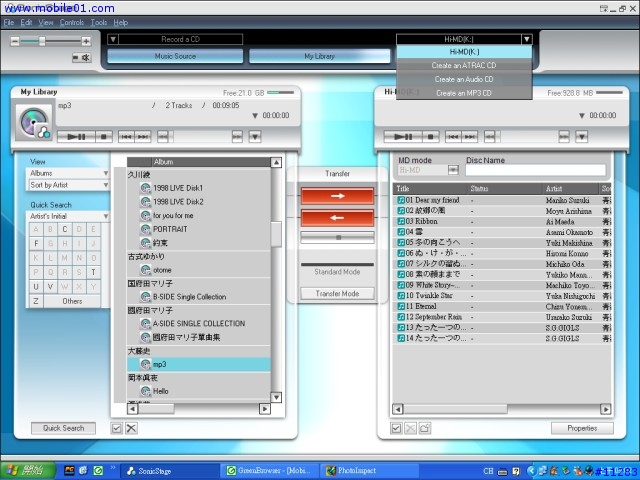Adjust the volume slider thumb

tap(42, 41)
